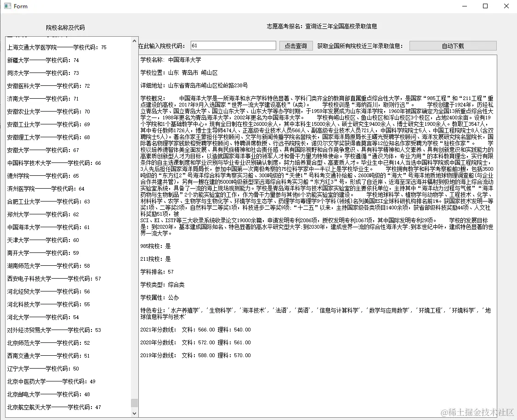Click the 学校名称: 中国海洋大学 line
Screen dimensions: 517x420
pos(170,60)
